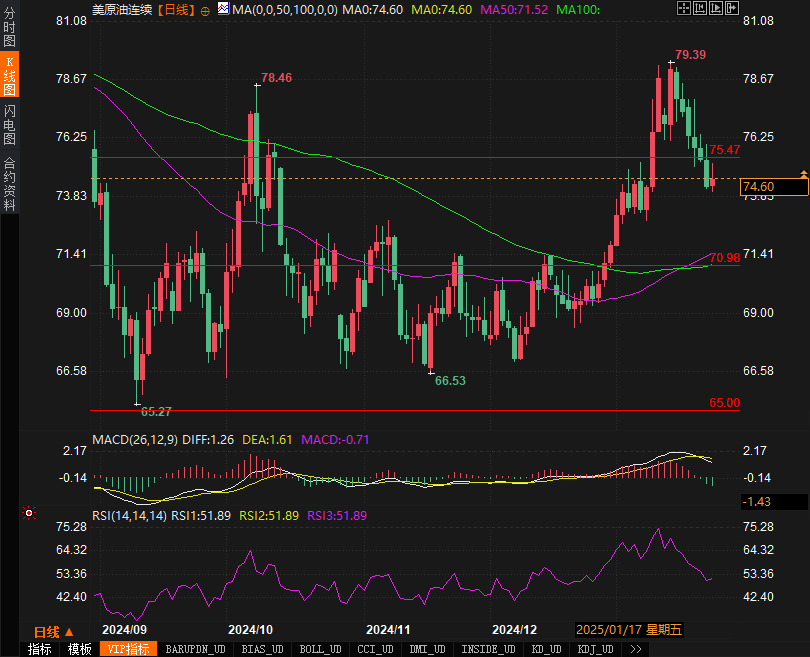Show more indicators with the >> arrow

(635, 649)
